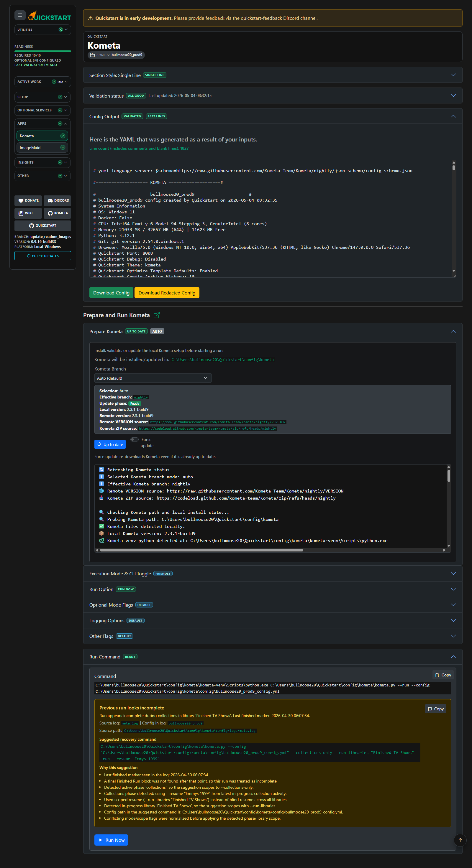Screen dimensions: 472x868
Task: Click the Download Config button
Action: (111, 293)
